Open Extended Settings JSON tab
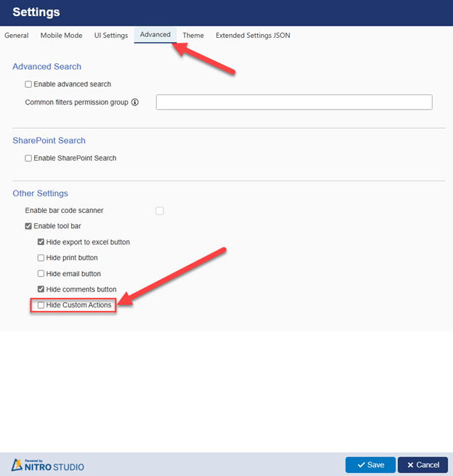Screen dimensions: 453x476 pyautogui.click(x=253, y=36)
